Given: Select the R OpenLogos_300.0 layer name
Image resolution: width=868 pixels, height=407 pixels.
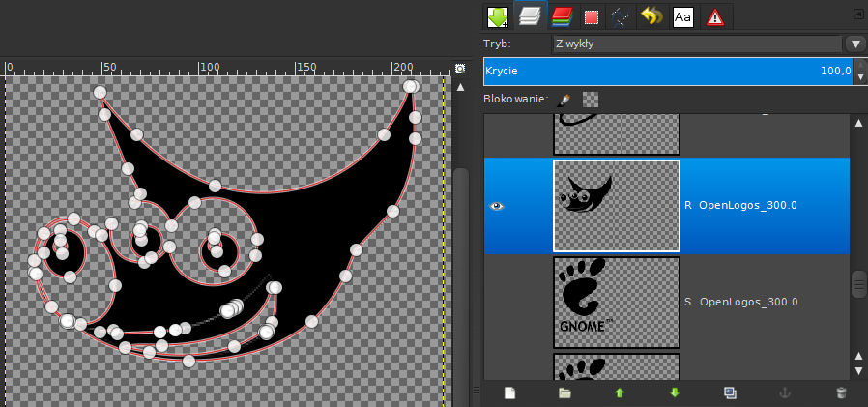Looking at the screenshot, I should coord(740,206).
